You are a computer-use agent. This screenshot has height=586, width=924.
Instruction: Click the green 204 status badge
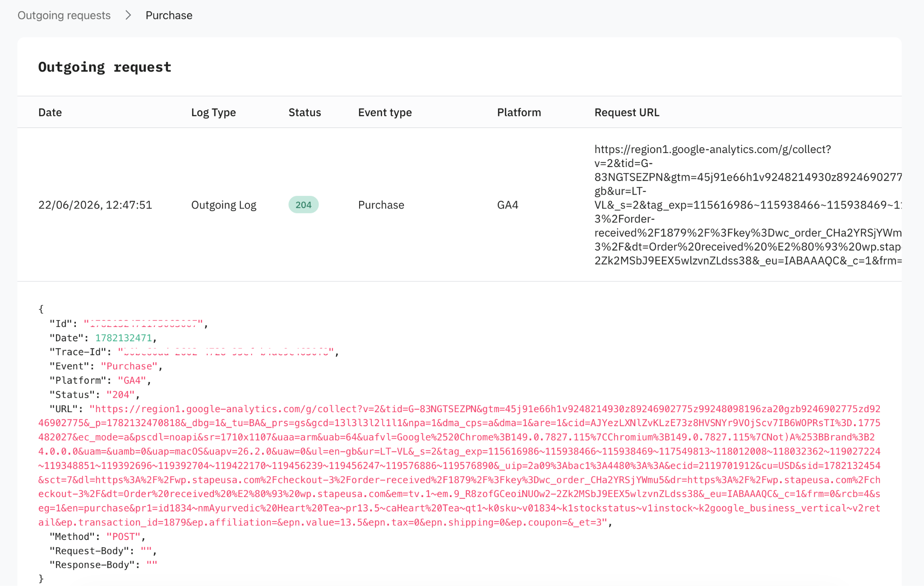304,205
